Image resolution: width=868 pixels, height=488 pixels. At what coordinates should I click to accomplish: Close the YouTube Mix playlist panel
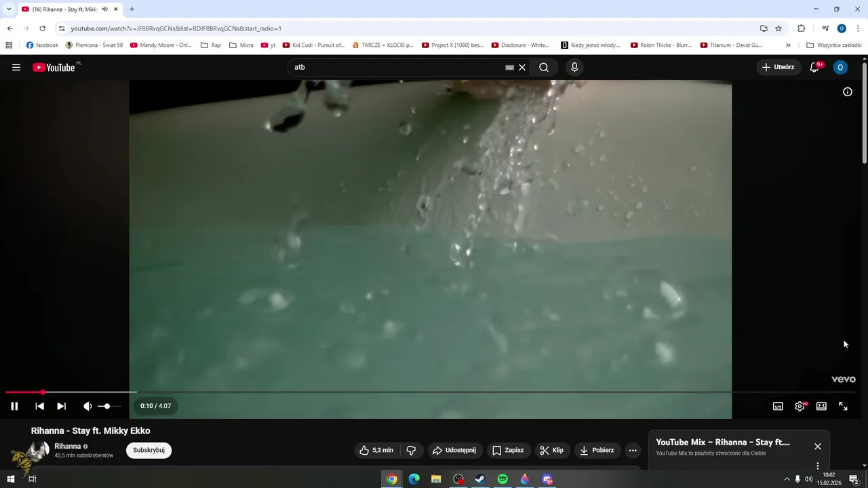(818, 446)
